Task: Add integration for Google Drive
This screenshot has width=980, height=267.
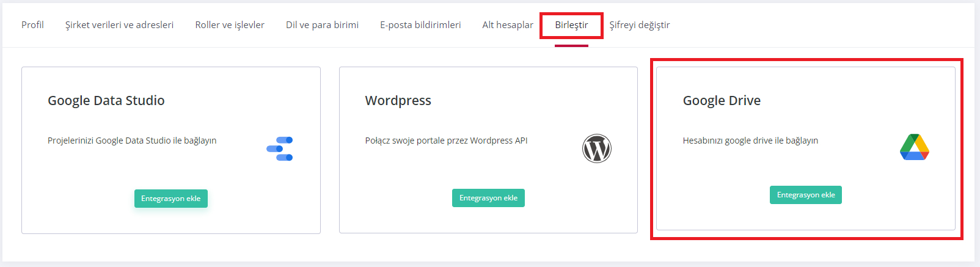Action: pos(806,195)
